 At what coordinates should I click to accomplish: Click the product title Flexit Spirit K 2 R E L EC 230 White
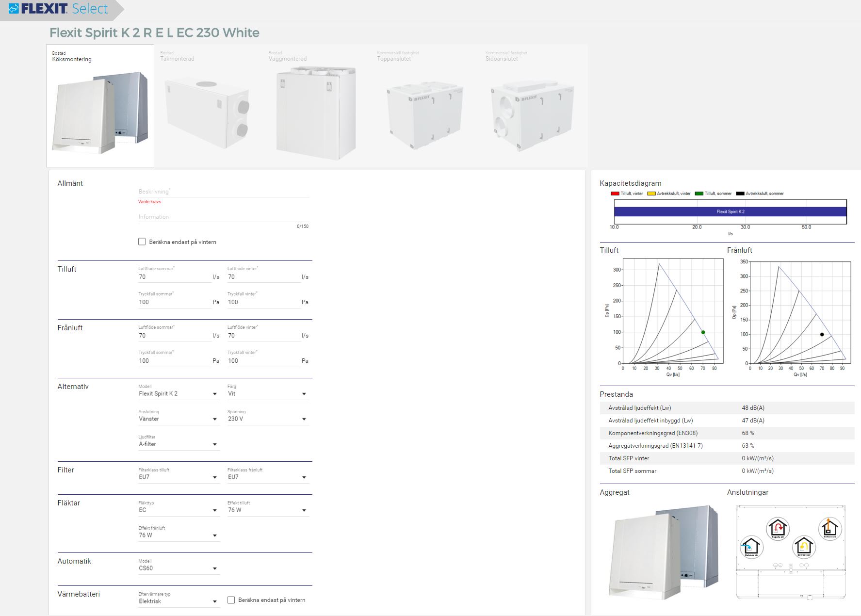point(154,32)
